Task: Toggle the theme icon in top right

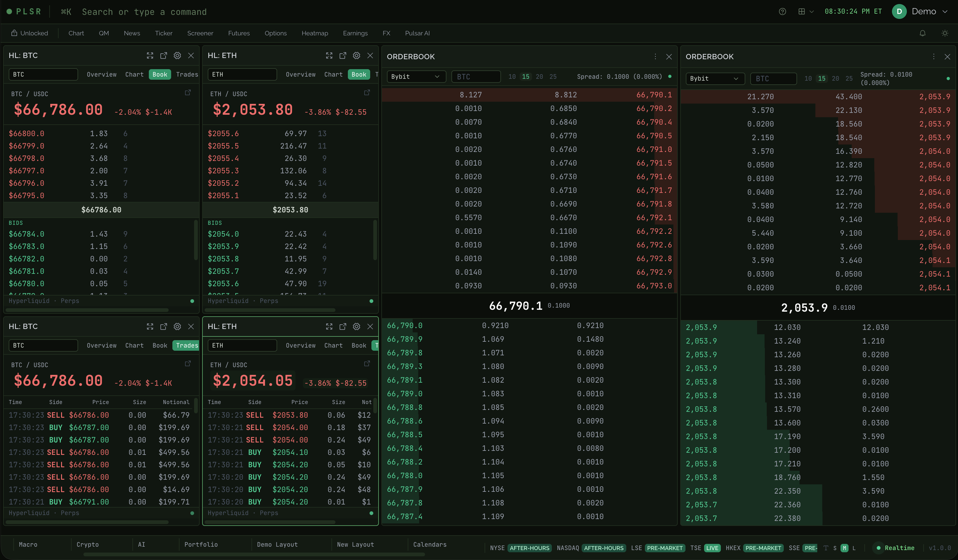Action: [x=945, y=33]
